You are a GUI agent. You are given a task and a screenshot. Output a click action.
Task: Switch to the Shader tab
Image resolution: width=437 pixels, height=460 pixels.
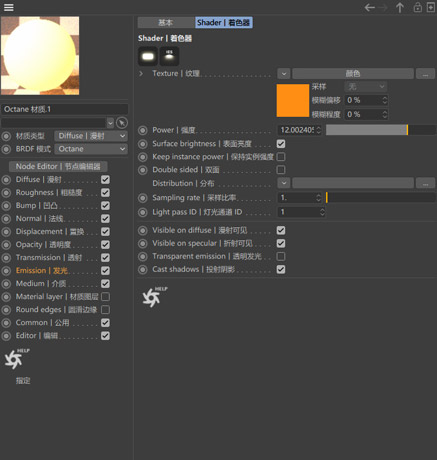point(224,23)
